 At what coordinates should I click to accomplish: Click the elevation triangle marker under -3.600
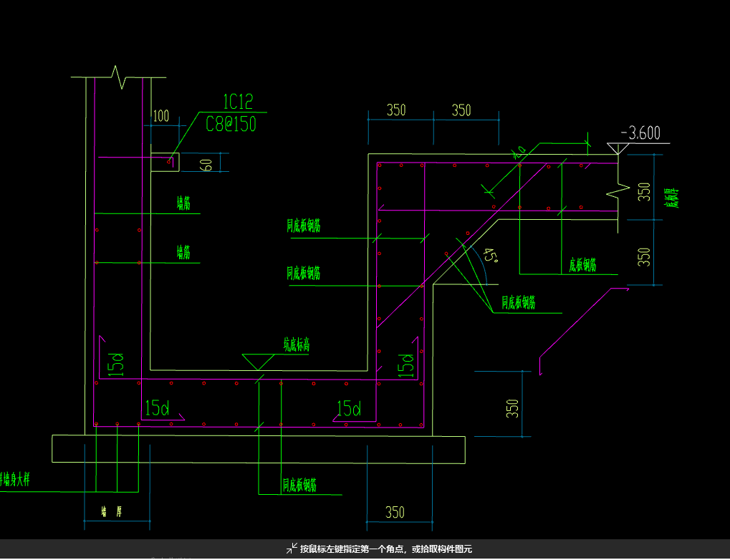pos(618,148)
